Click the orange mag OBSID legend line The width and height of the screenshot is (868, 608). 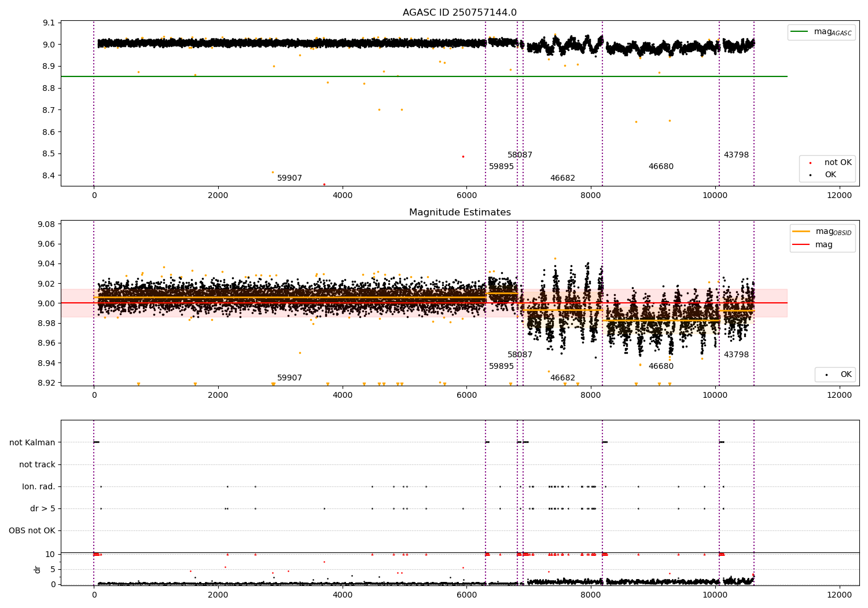801,232
